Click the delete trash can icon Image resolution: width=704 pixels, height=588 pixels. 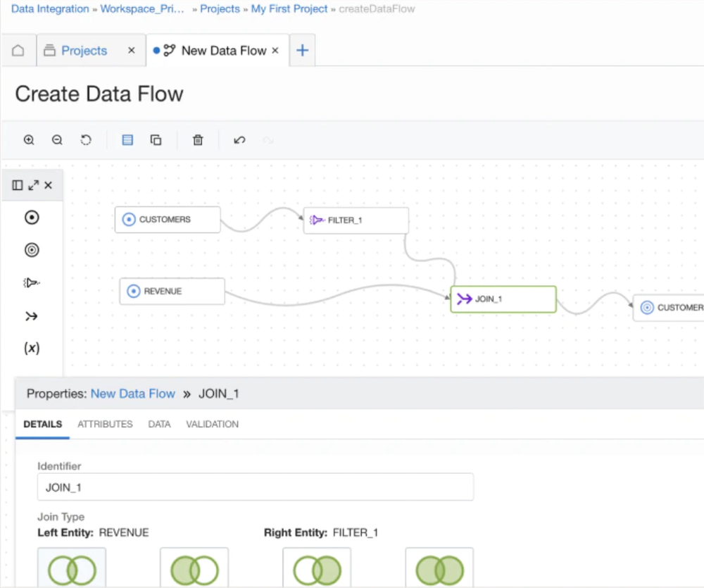point(198,140)
